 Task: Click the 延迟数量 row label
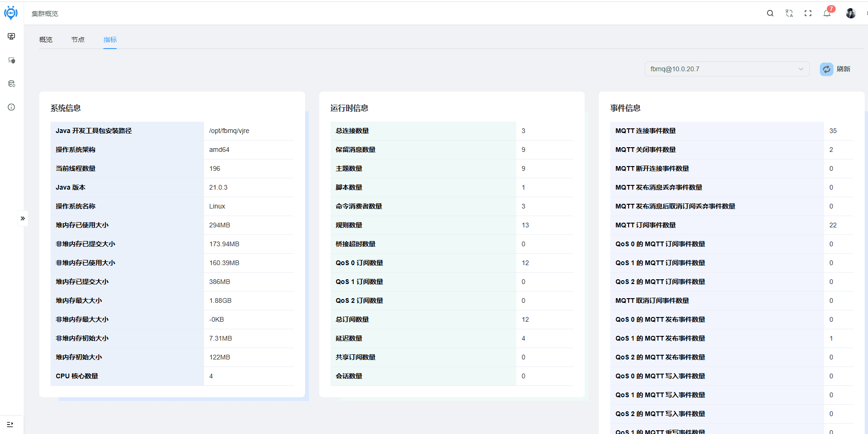tap(349, 338)
